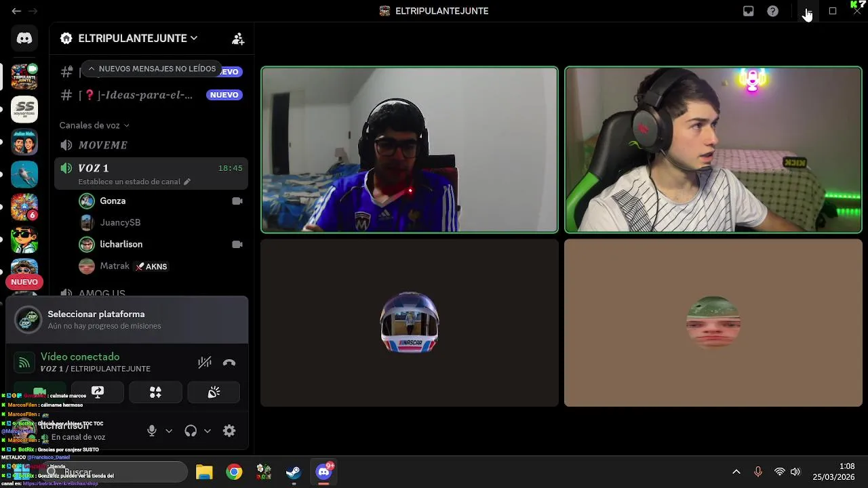Open the VOZ 1 voice channel
This screenshot has width=868, height=488.
pos(151,168)
